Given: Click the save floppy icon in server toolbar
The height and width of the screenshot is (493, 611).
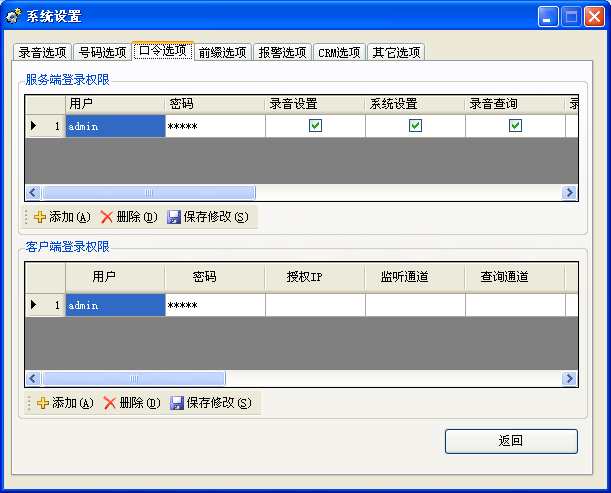Looking at the screenshot, I should [x=174, y=217].
